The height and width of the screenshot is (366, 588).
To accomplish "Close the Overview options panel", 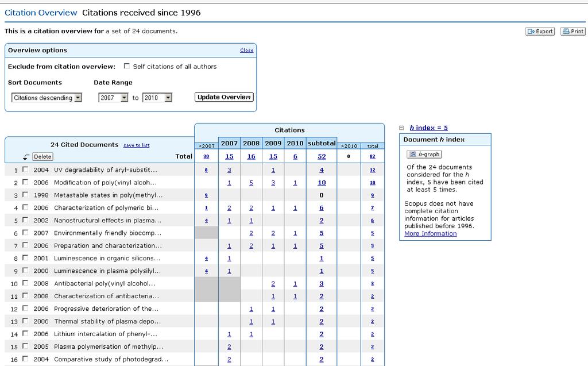I will tap(247, 51).
